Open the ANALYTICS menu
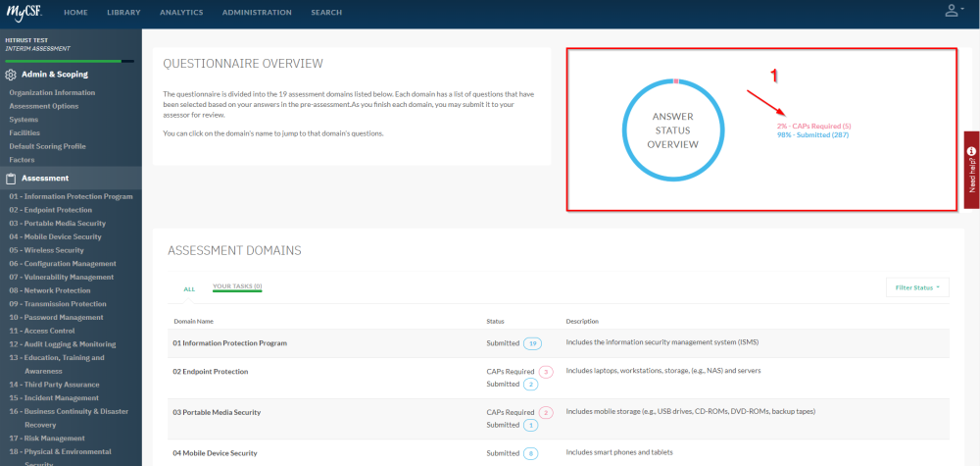Viewport: 980px width, 466px height. (181, 13)
